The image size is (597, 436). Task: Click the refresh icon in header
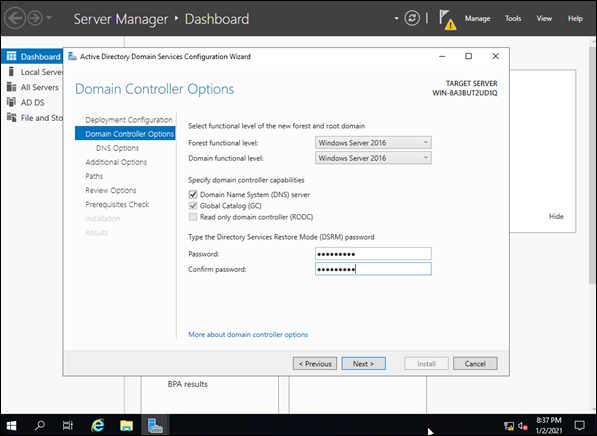[x=412, y=18]
